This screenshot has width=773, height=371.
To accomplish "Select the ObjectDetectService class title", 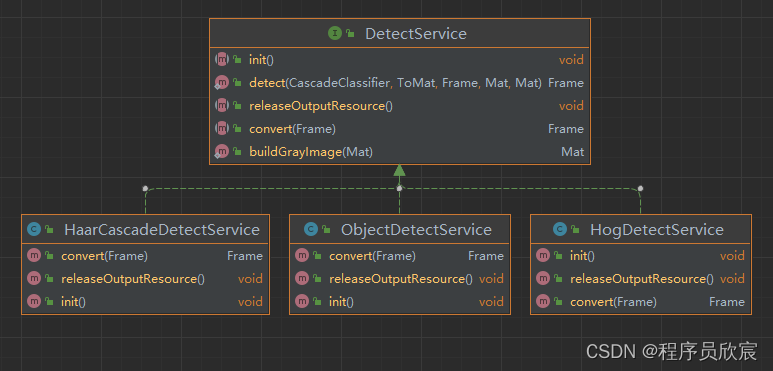I will pos(416,230).
